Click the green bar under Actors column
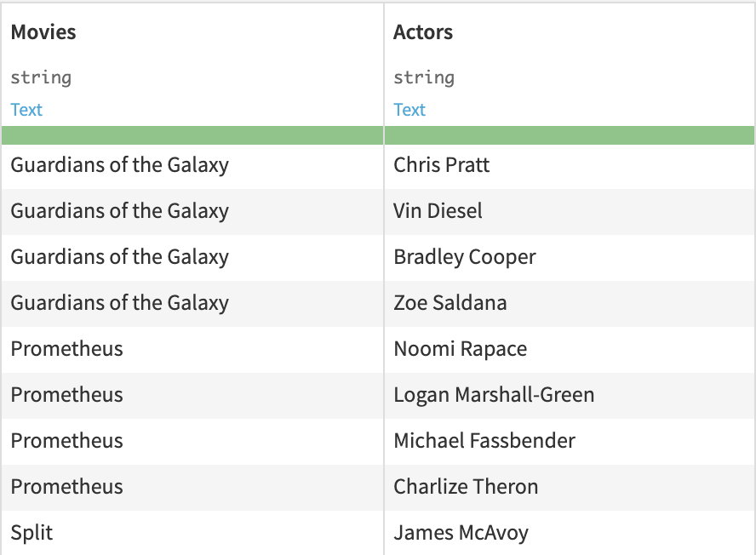This screenshot has height=555, width=756. [570, 135]
